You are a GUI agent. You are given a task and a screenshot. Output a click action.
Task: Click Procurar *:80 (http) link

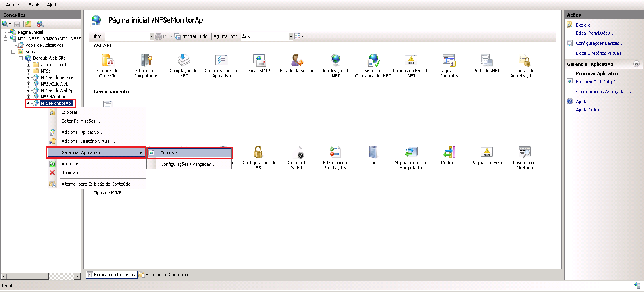(596, 81)
